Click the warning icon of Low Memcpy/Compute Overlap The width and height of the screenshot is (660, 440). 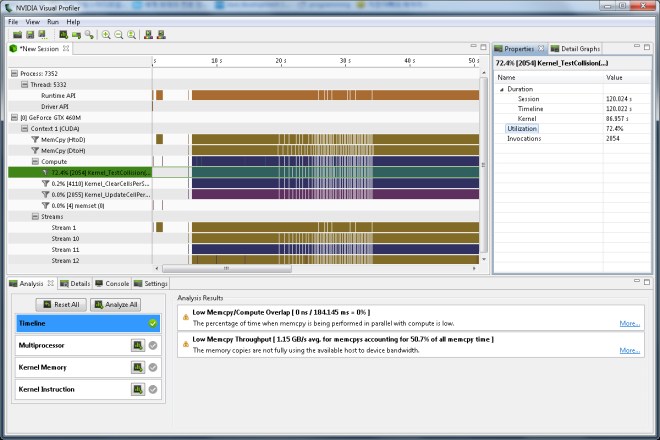(186, 317)
